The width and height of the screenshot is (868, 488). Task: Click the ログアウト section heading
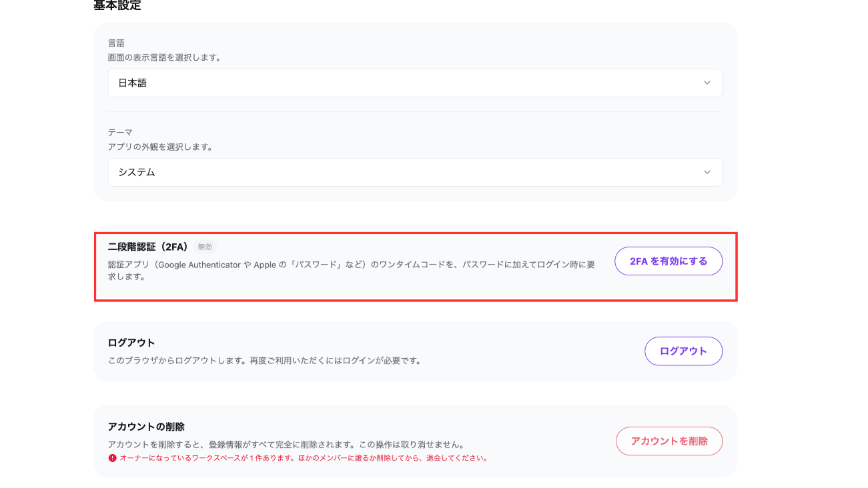(131, 343)
